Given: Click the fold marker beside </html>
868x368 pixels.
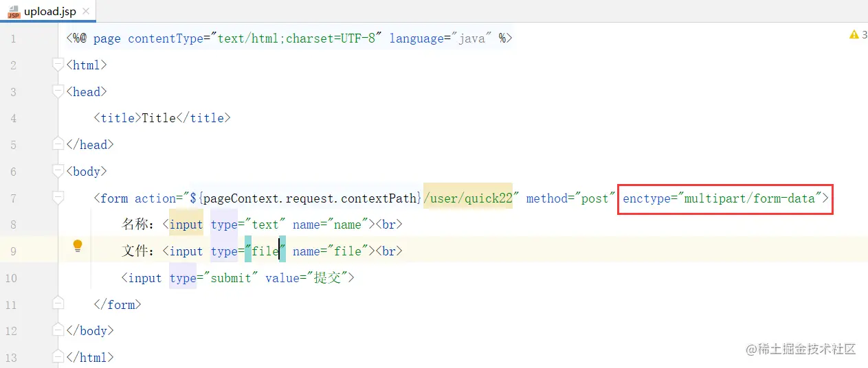Looking at the screenshot, I should point(58,357).
